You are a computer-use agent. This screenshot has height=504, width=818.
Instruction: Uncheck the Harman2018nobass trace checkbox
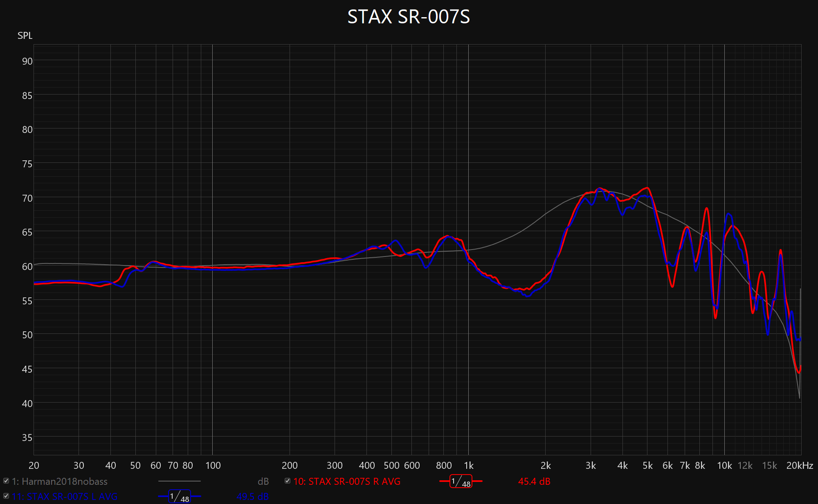pyautogui.click(x=6, y=481)
